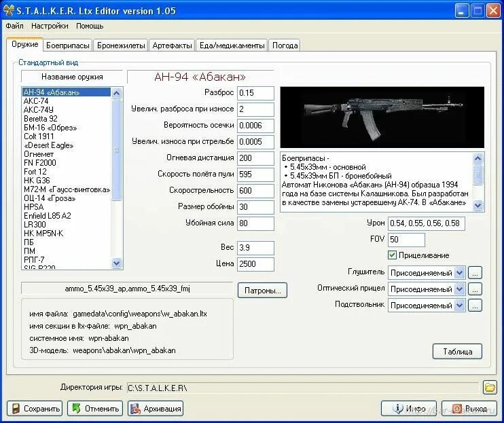Expand the Глушитель dropdown
Viewport: 504px width, 423px height.
click(x=460, y=273)
